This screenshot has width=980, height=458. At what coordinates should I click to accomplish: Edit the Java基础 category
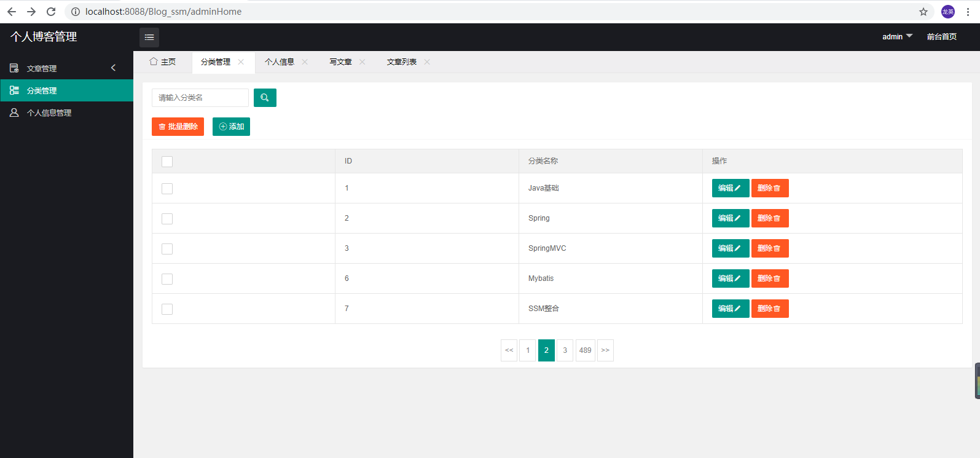click(x=731, y=188)
